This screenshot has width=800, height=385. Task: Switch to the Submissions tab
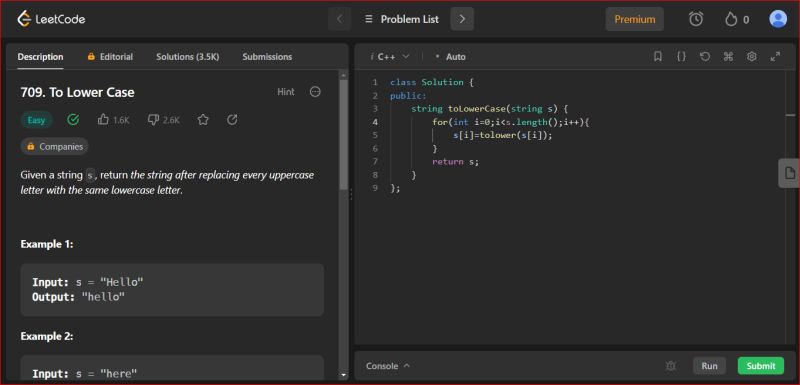267,57
